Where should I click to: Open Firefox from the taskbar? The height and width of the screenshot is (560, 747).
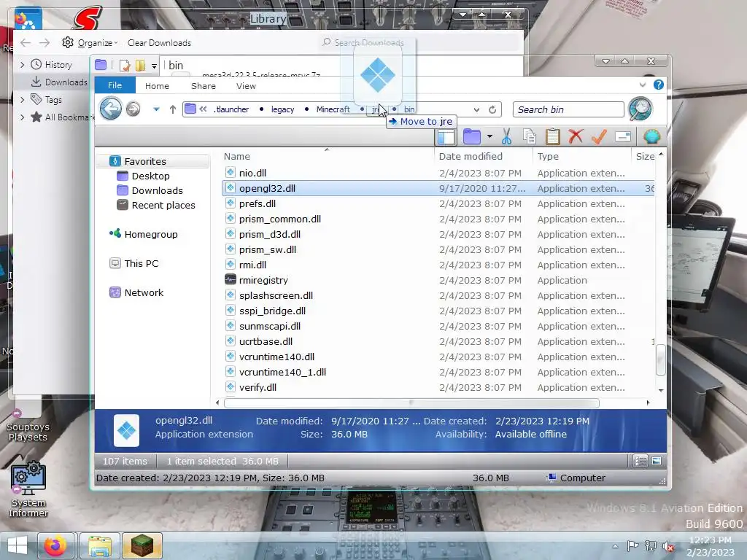[55, 545]
